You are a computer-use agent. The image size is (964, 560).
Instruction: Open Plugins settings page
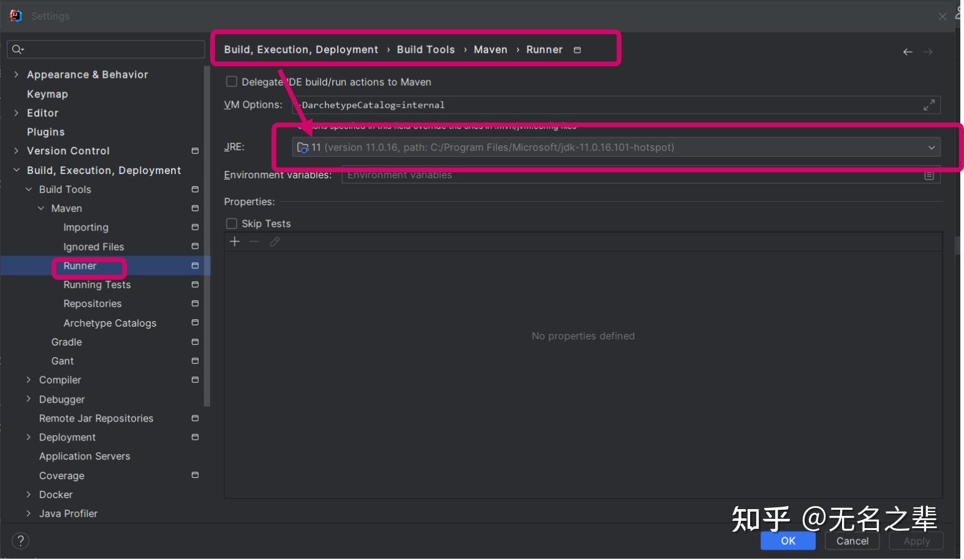[45, 132]
